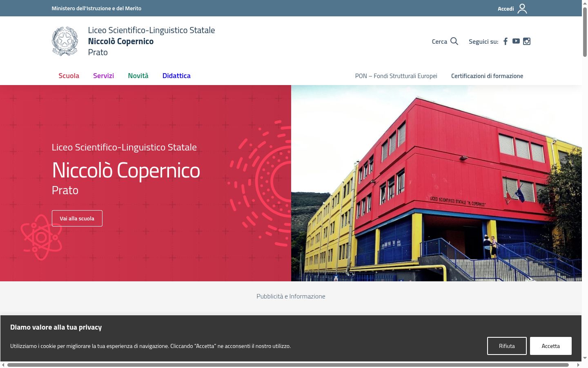The width and height of the screenshot is (588, 368).
Task: Click the Niccolò Copernico hero title
Action: click(x=126, y=170)
